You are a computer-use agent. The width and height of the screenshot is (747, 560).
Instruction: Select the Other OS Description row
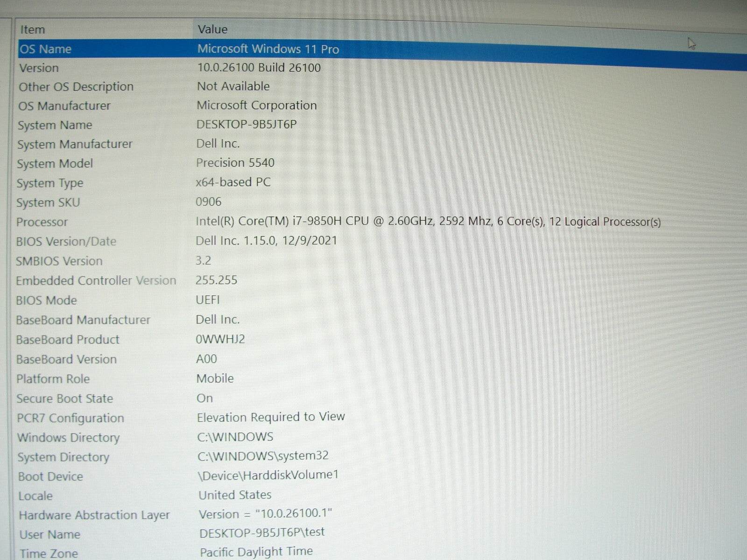76,87
